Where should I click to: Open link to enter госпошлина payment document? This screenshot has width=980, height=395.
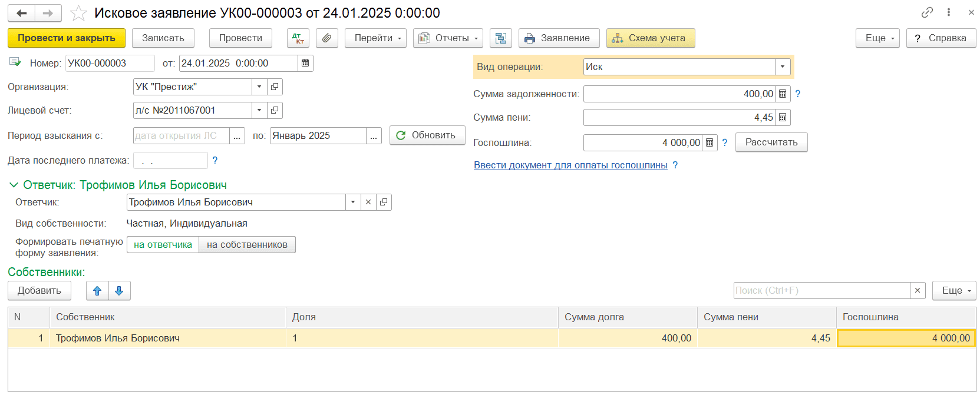click(x=570, y=165)
